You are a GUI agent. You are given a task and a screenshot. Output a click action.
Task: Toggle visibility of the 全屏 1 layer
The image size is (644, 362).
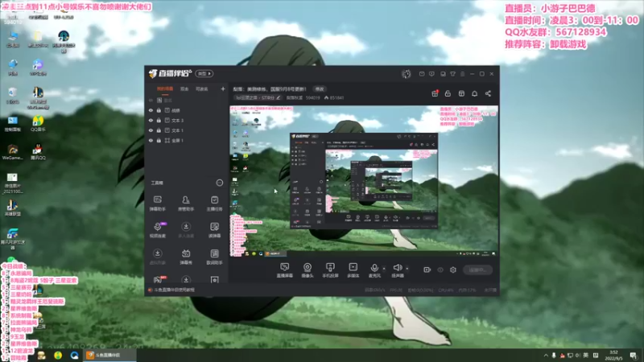(151, 140)
